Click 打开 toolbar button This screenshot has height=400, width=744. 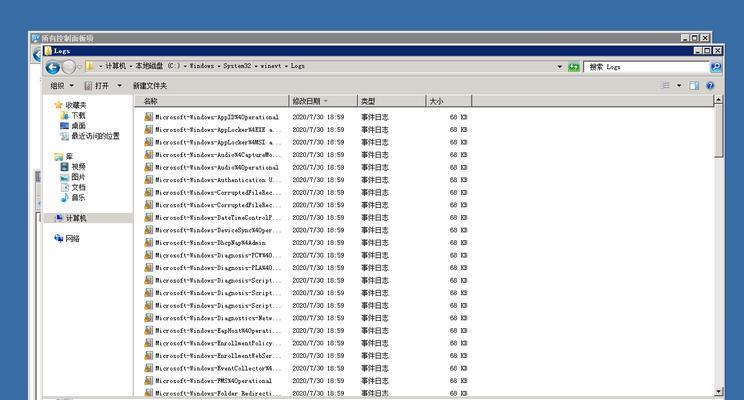click(x=97, y=86)
